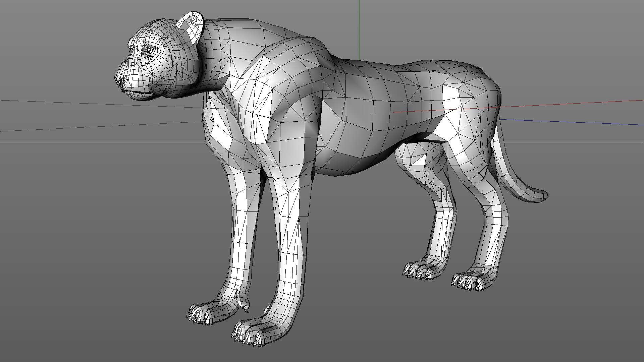Click the eye on the model's face
644x362 pixels.
click(x=148, y=52)
